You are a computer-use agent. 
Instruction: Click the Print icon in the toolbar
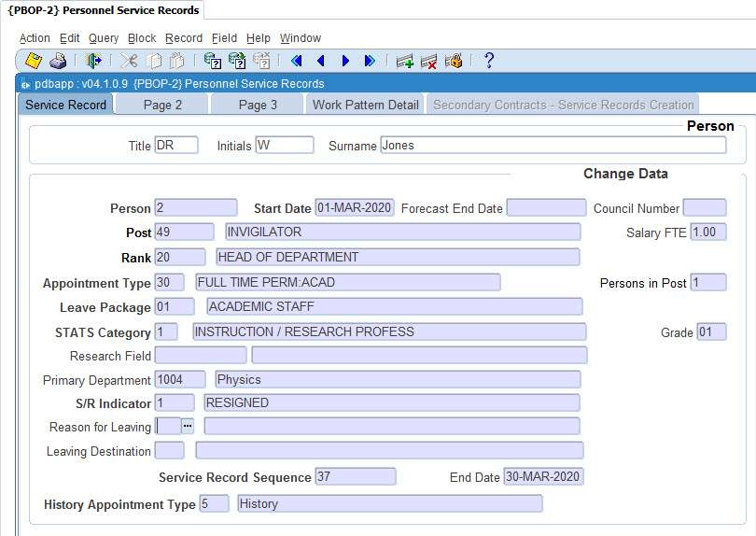[x=58, y=62]
